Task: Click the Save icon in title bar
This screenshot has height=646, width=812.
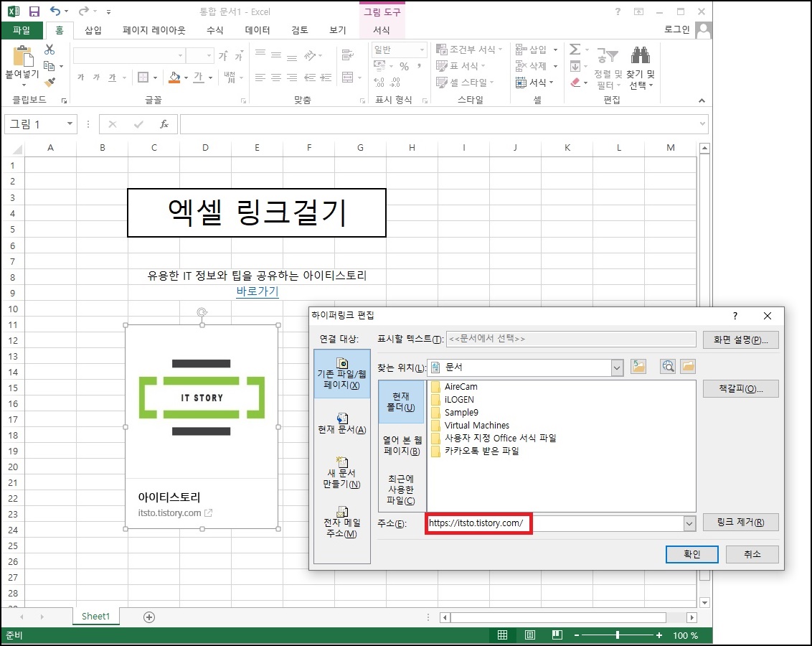Action: (x=34, y=11)
